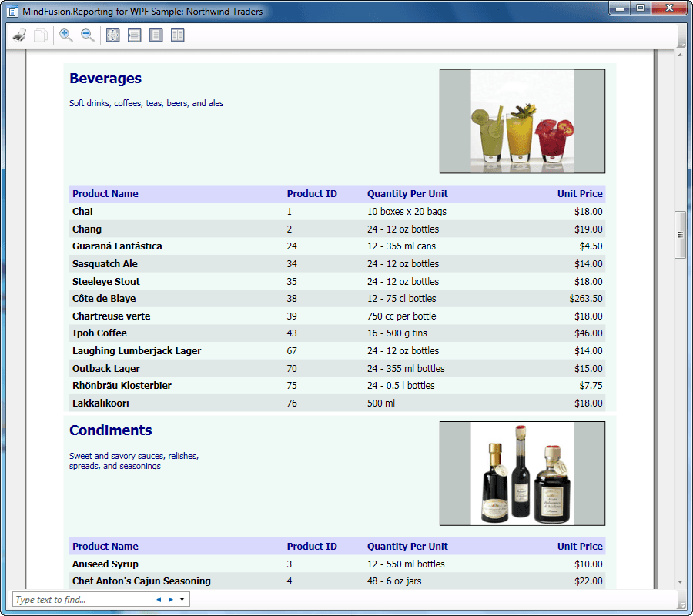Screen dimensions: 693x616
Task: Click '12 - 355 ml cans' quantity
Action: (x=402, y=246)
